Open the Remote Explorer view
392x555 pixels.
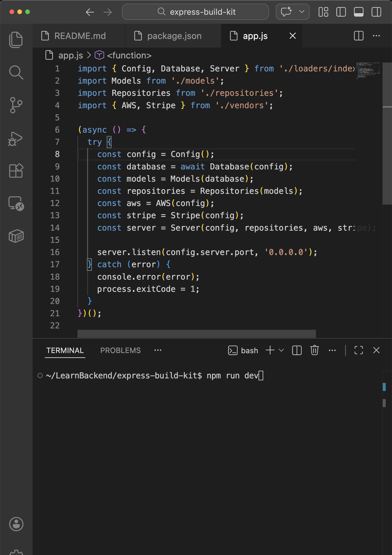pos(16,203)
